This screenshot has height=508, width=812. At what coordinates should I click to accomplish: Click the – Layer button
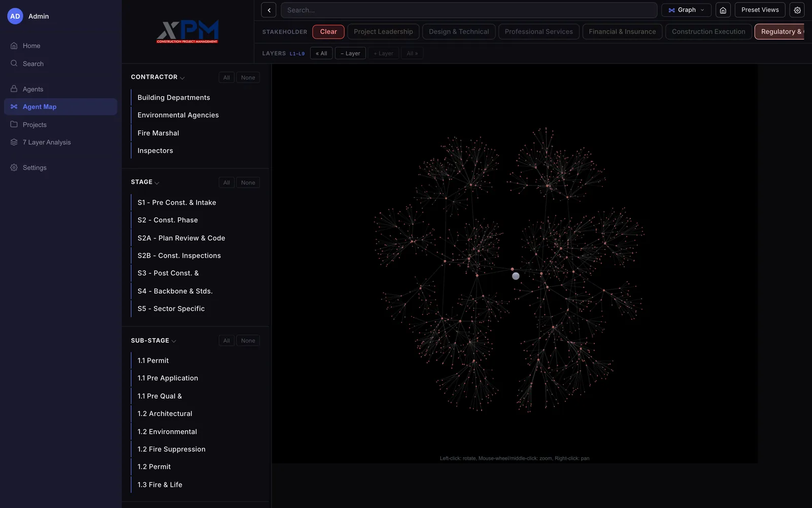coord(350,53)
